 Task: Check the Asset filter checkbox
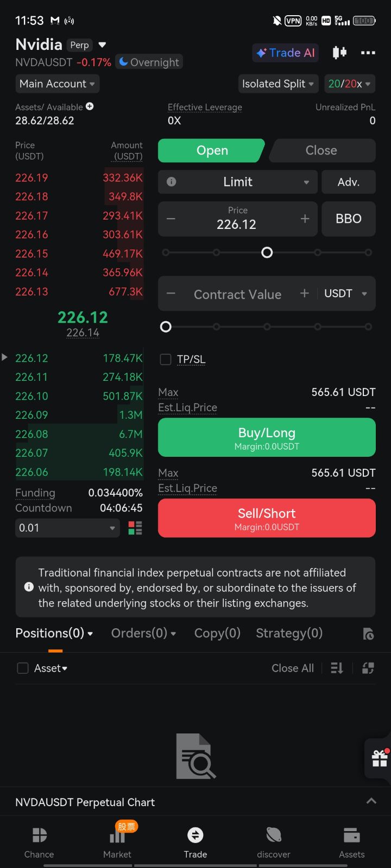pos(23,668)
